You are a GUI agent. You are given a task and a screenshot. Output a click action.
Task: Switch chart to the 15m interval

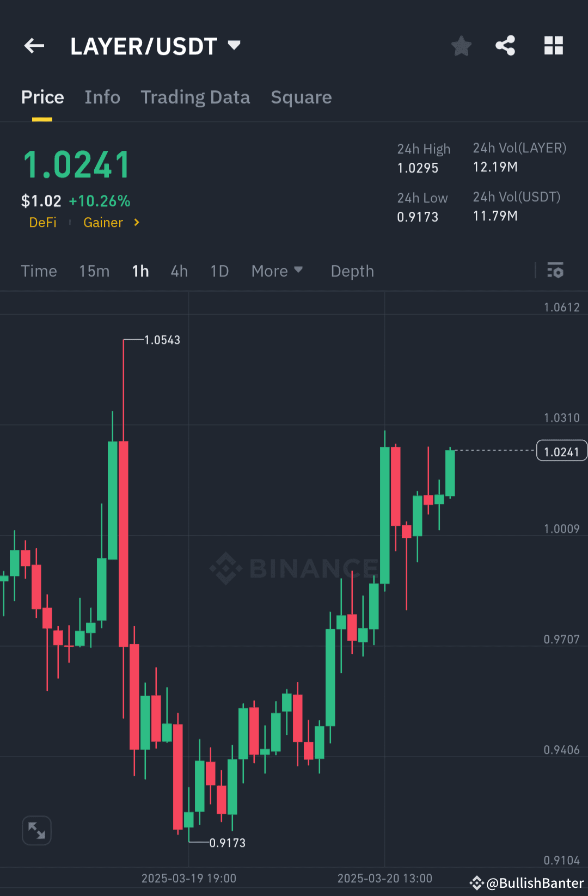tap(94, 271)
